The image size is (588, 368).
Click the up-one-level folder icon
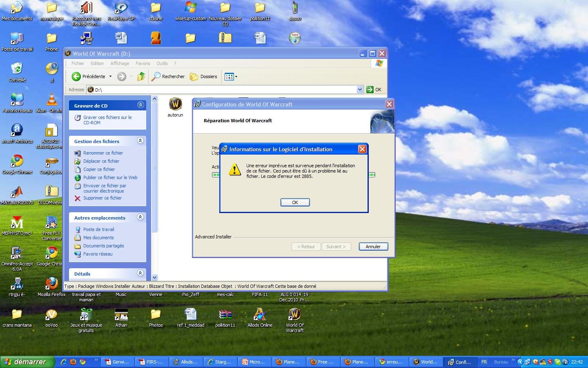[141, 76]
